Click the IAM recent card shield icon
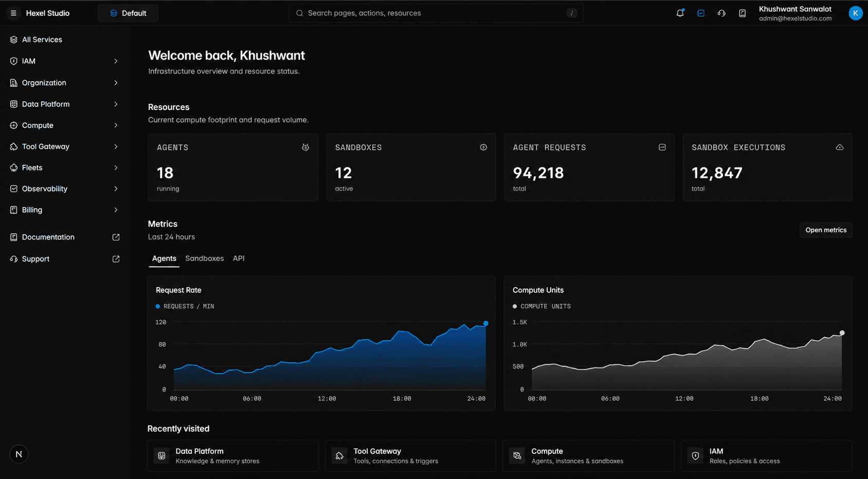868x479 pixels. click(695, 456)
